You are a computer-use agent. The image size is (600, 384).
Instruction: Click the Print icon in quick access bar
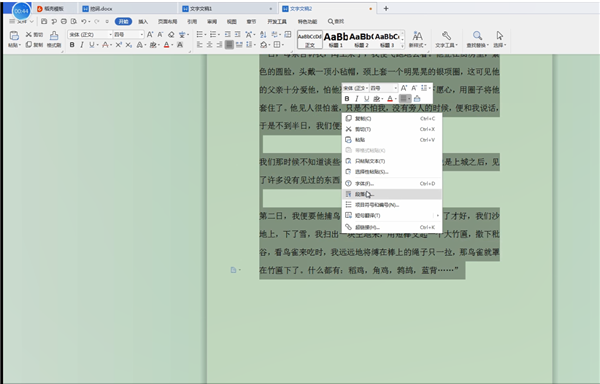click(64, 21)
